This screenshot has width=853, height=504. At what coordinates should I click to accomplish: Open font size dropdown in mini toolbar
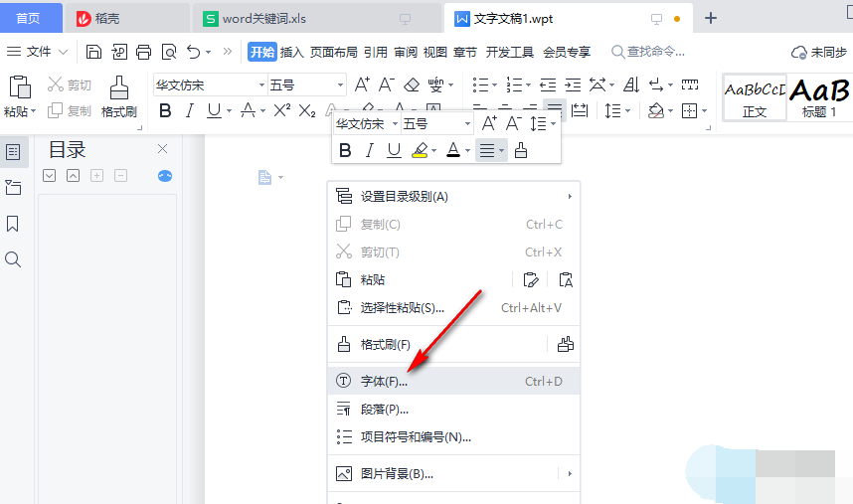pos(467,124)
